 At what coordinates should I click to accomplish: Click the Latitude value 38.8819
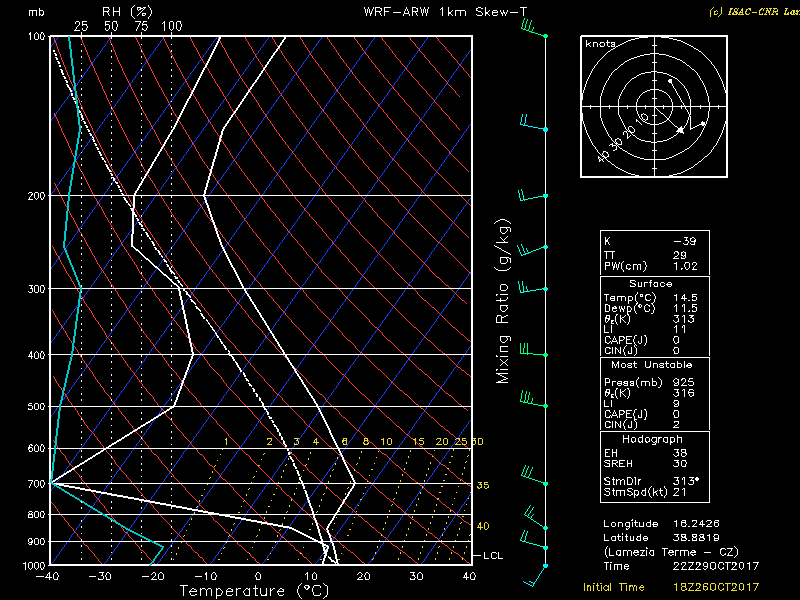[696, 538]
